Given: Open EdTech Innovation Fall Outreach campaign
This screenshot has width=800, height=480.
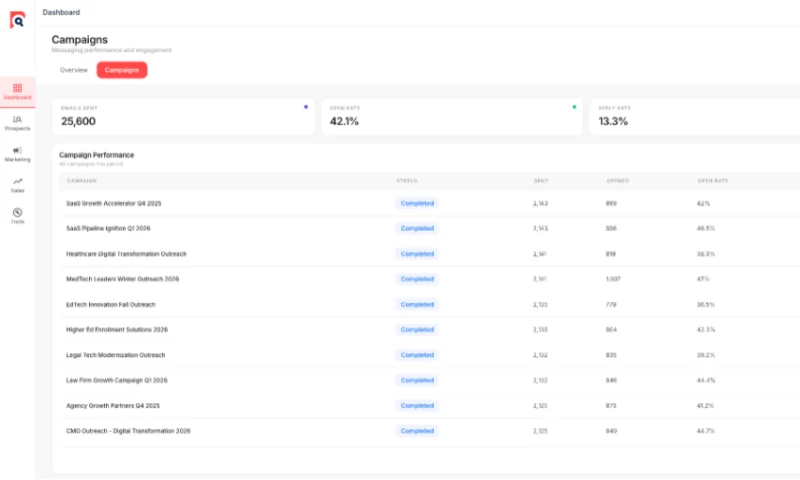Looking at the screenshot, I should pyautogui.click(x=111, y=305).
